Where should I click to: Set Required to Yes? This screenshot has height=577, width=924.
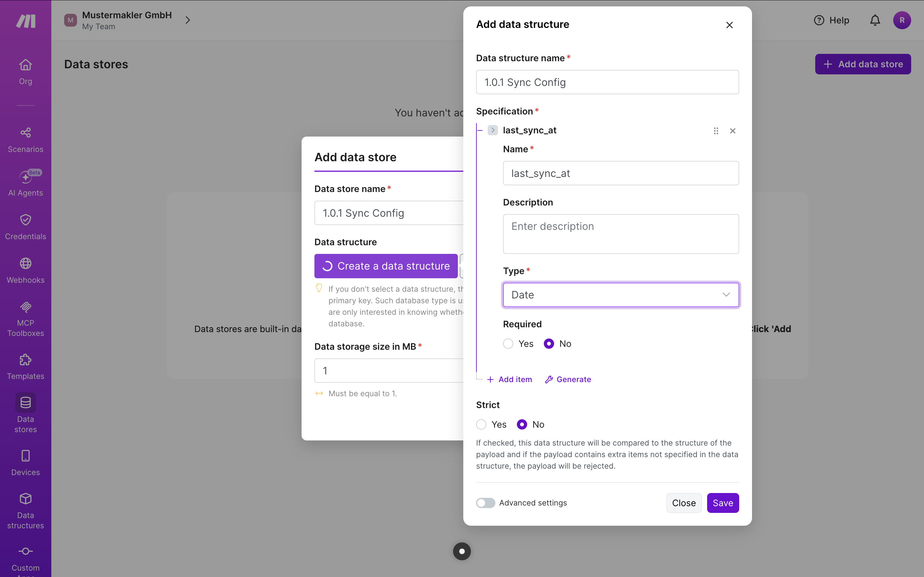pos(508,344)
